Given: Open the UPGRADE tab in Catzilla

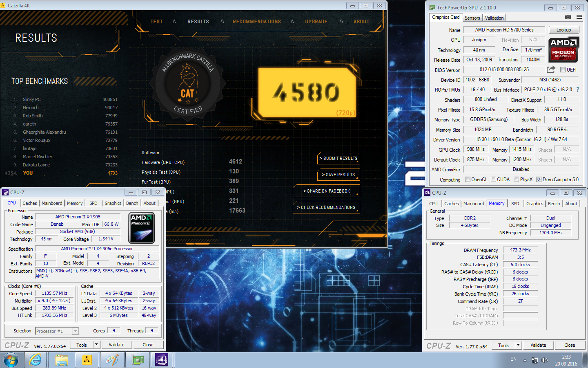Looking at the screenshot, I should click(316, 22).
